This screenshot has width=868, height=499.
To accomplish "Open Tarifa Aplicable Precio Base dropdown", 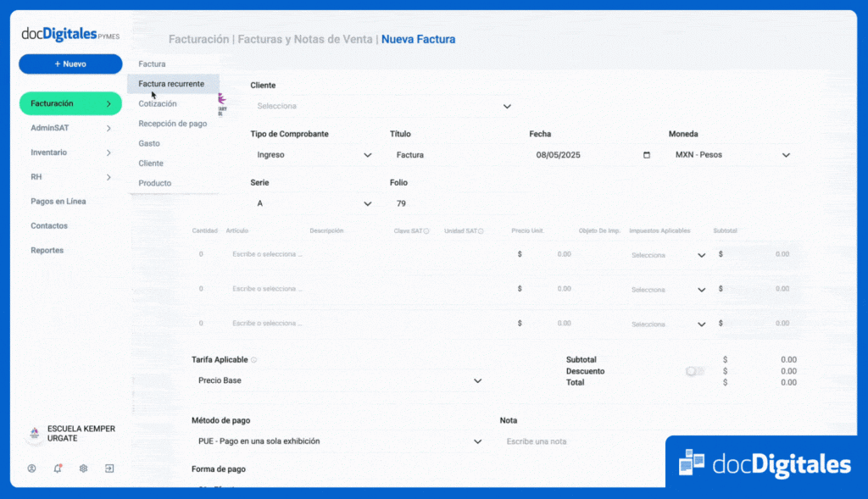I will [x=338, y=380].
